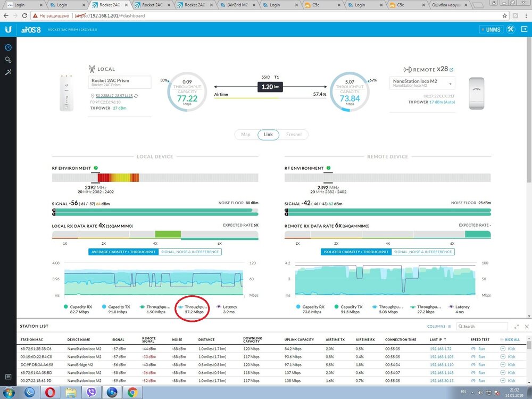
Task: Expand the station list panel
Action: [517, 326]
